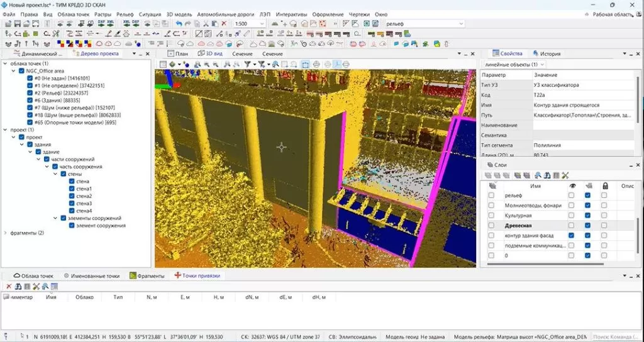Click the first XML import icon
This screenshot has width=644, height=342.
click(x=111, y=23)
